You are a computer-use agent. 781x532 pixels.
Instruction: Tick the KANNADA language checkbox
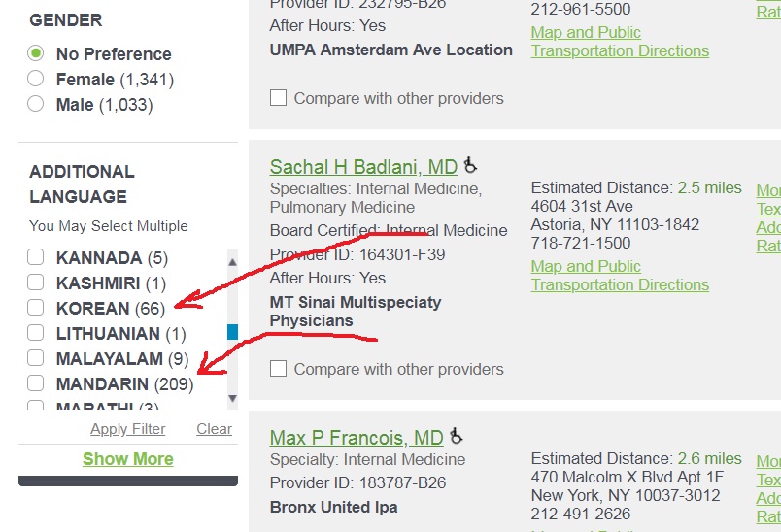coord(35,257)
